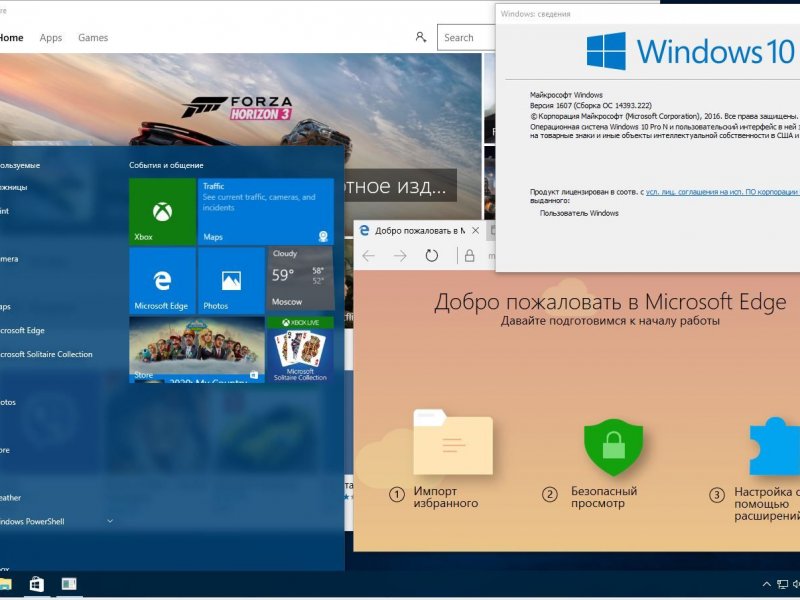
Task: Open Microsoft Edge from the Start app list
Action: click(x=22, y=330)
